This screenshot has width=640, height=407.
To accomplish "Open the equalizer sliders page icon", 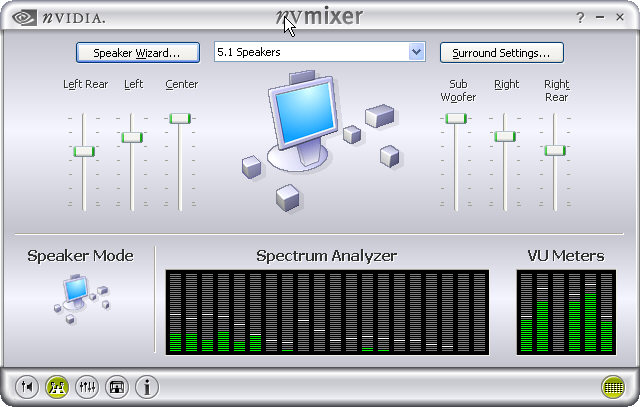I will click(x=87, y=386).
